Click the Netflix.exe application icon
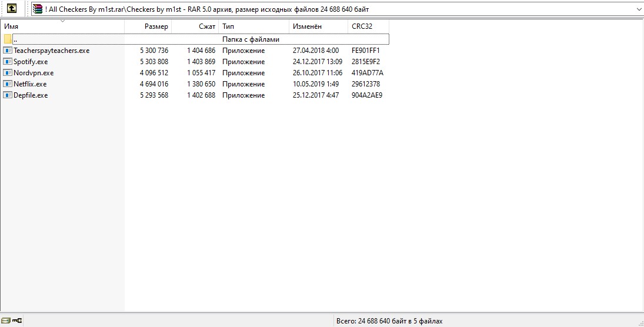The width and height of the screenshot is (644, 327). [8, 84]
